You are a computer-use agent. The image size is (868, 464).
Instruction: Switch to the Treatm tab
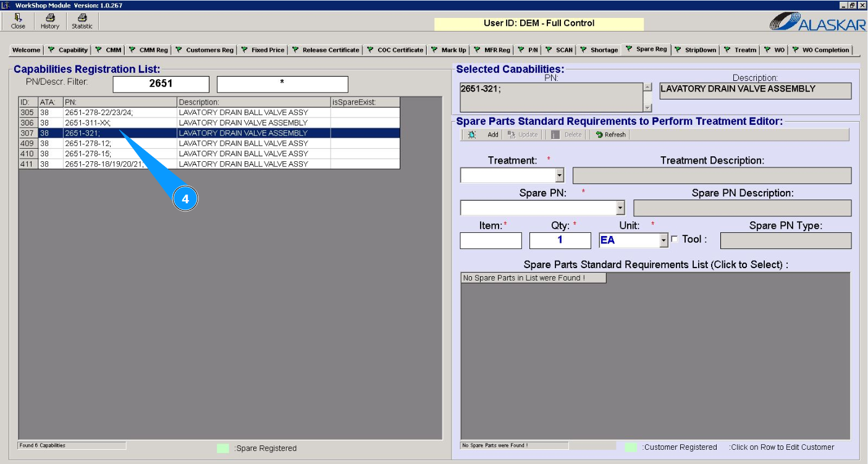pos(740,50)
